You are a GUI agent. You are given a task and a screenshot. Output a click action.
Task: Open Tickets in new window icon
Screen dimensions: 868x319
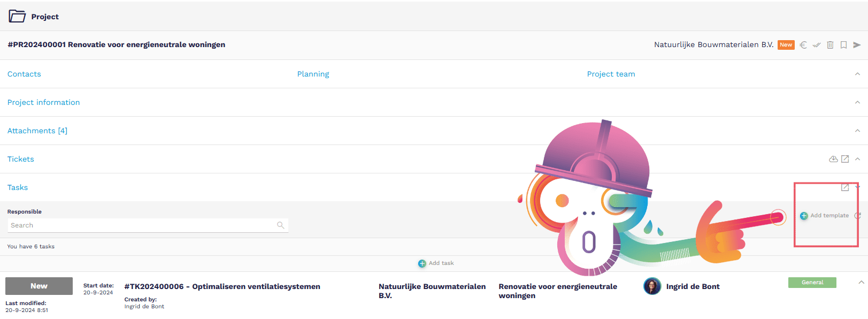(845, 159)
